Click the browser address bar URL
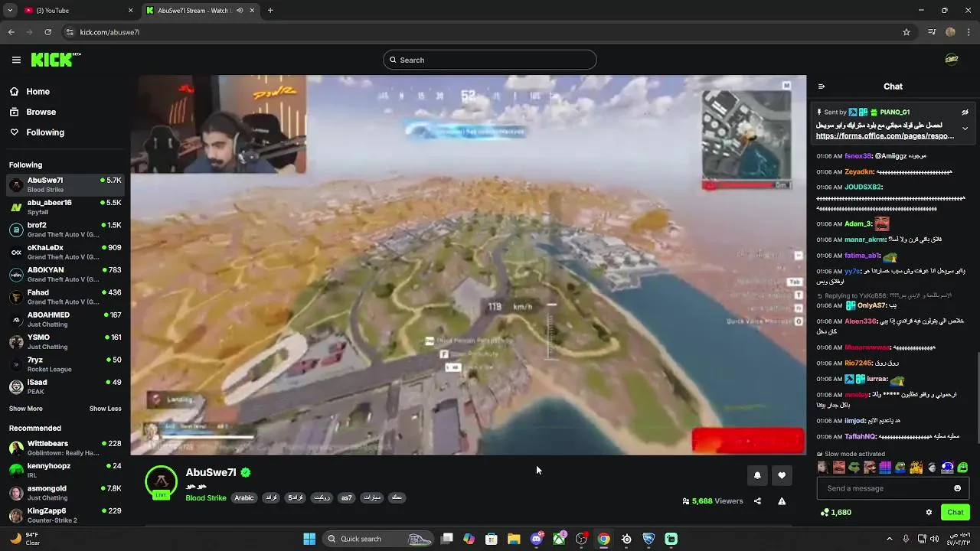Screen dimensions: 980x551 tap(109, 32)
